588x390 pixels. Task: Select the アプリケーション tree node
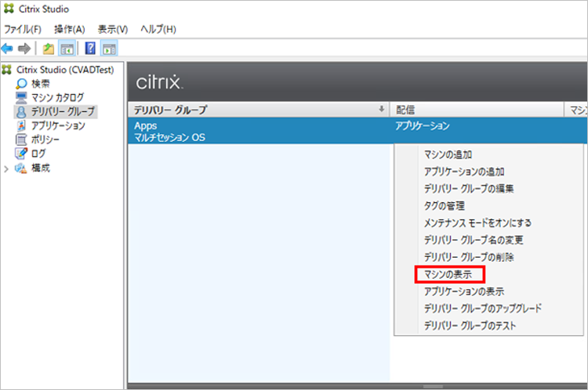[x=58, y=125]
